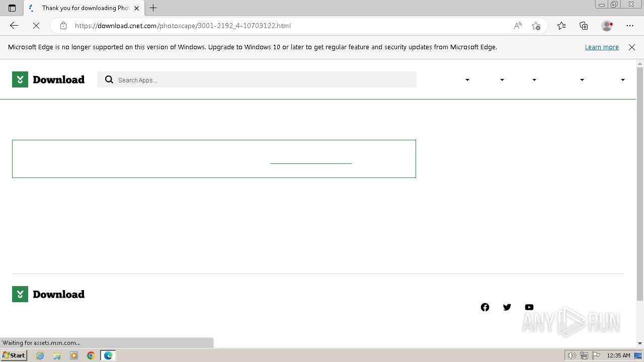The image size is (644, 362).
Task: View site information lock icon
Action: click(x=63, y=26)
